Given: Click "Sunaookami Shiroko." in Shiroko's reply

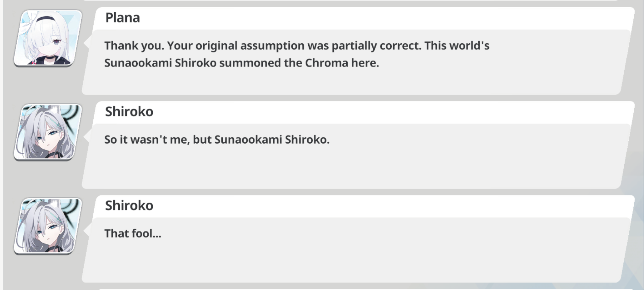Looking at the screenshot, I should pyautogui.click(x=272, y=140).
